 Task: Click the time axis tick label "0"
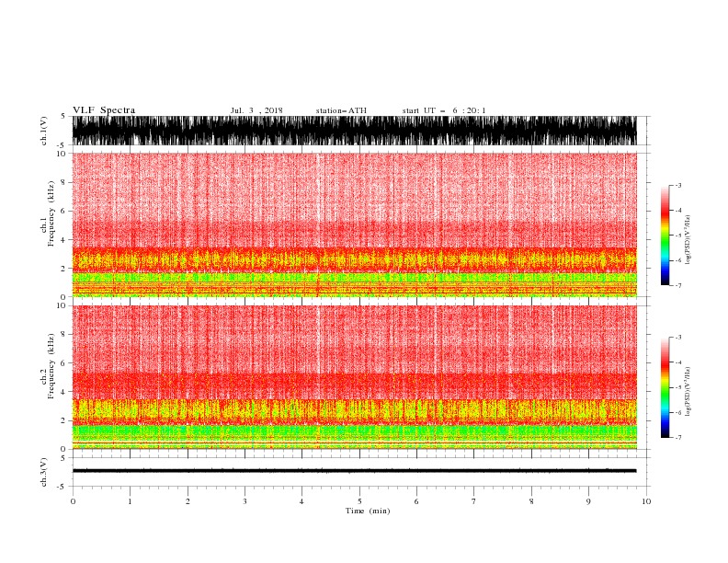coord(73,501)
